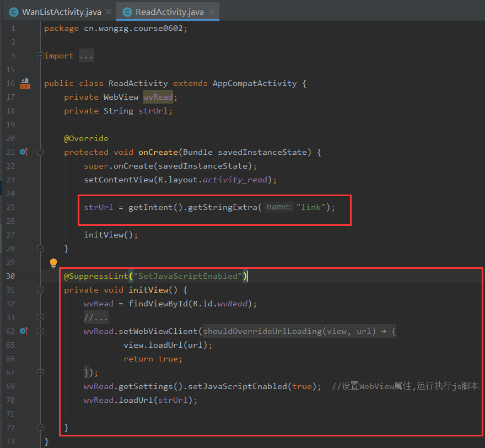
Task: Select line number 25 in the gutter
Action: click(10, 207)
